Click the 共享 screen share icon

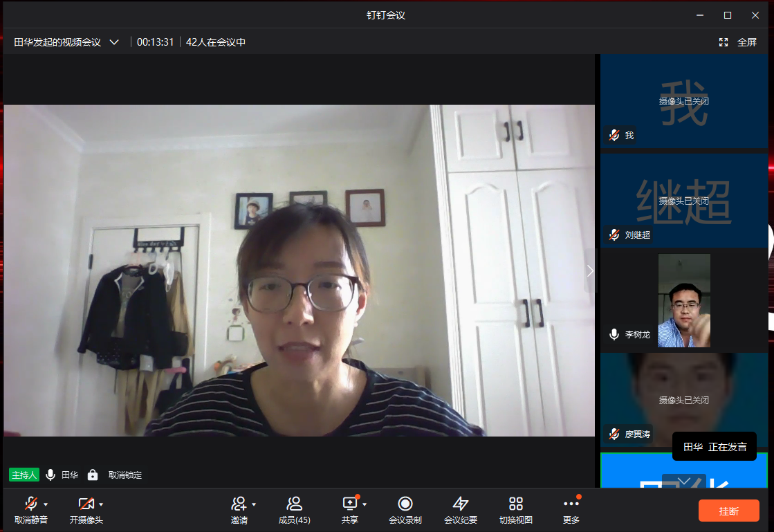tap(349, 504)
